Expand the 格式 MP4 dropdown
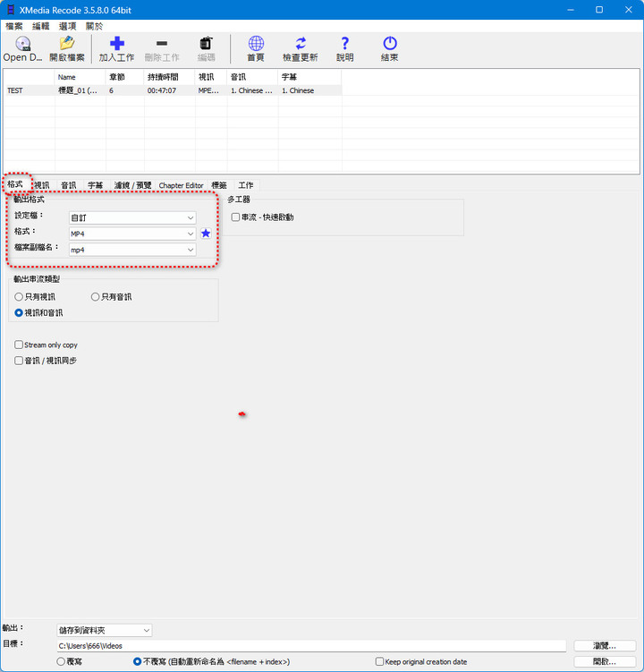This screenshot has height=672, width=644. tap(132, 234)
